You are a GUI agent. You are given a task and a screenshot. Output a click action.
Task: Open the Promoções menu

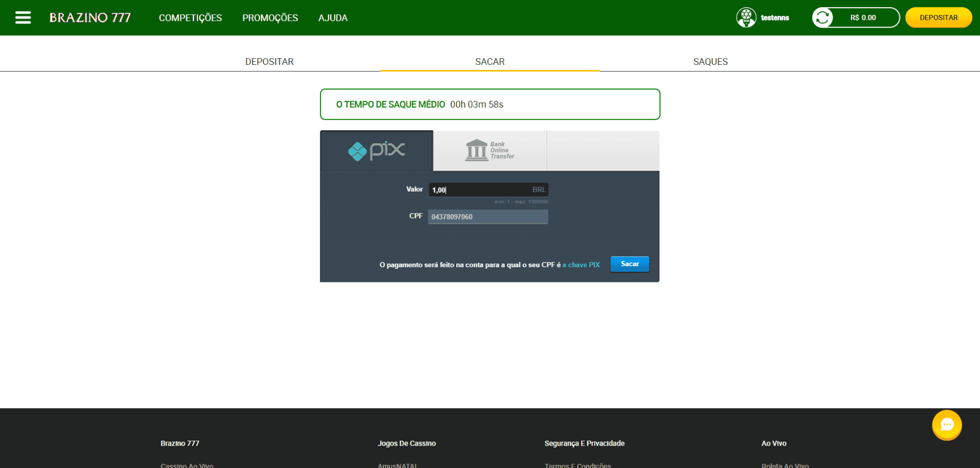click(270, 18)
